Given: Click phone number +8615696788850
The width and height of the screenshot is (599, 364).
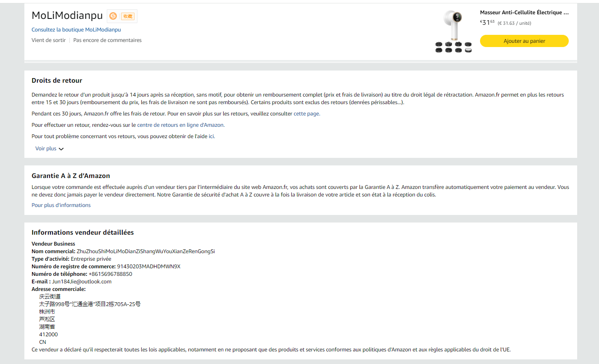Looking at the screenshot, I should pyautogui.click(x=110, y=274).
